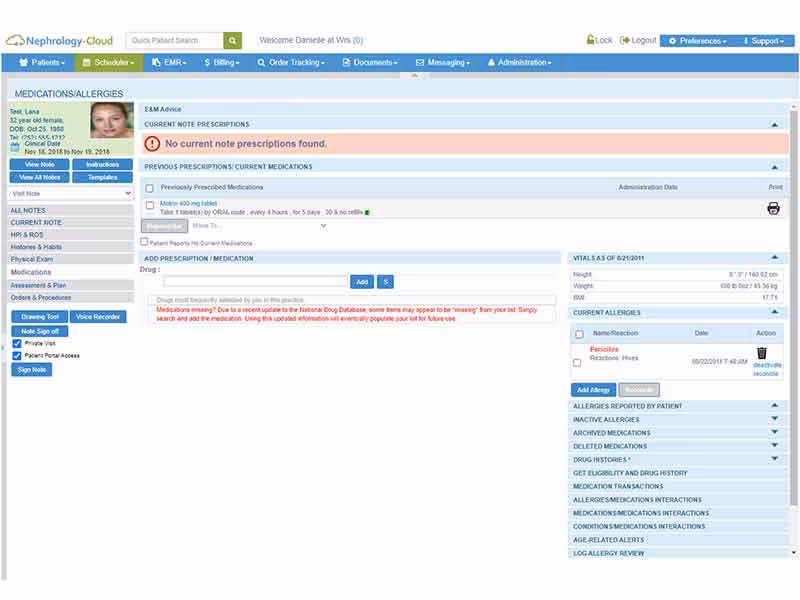Click the green search magnifier button
The height and width of the screenshot is (600, 800).
[232, 40]
